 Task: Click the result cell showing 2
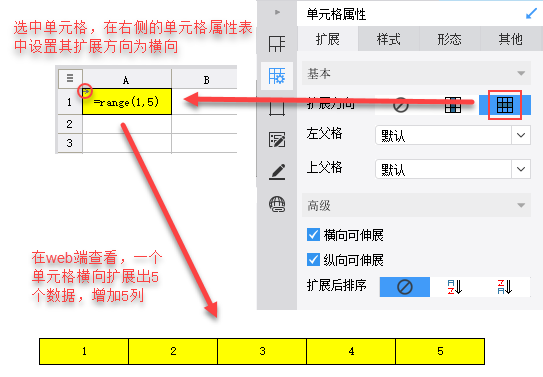(x=173, y=351)
